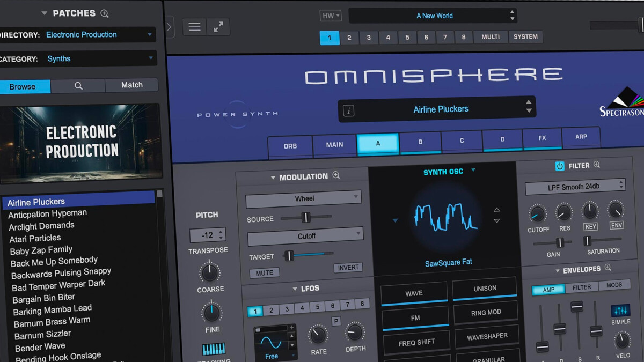Click the Unison button
Viewport: 644px width, 362px height.
485,288
